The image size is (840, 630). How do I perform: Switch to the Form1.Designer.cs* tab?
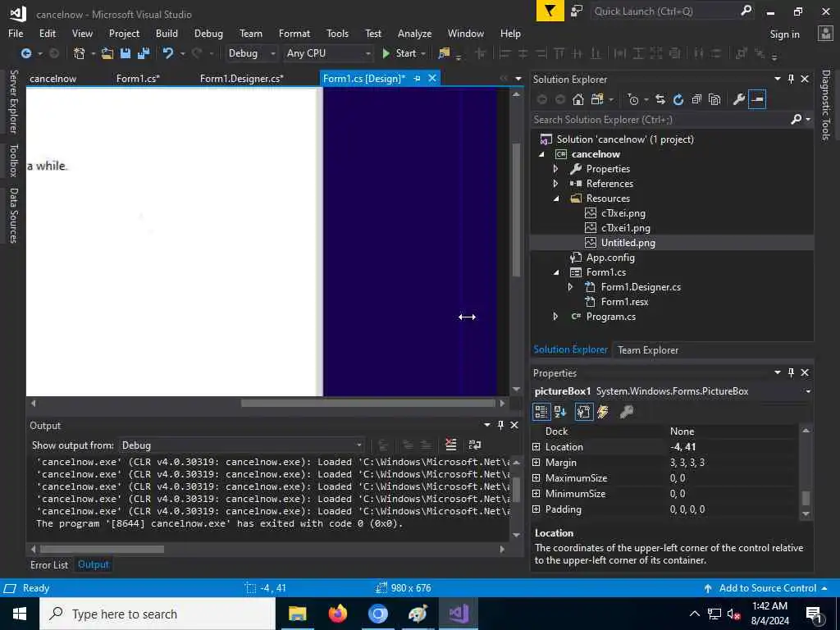point(242,79)
